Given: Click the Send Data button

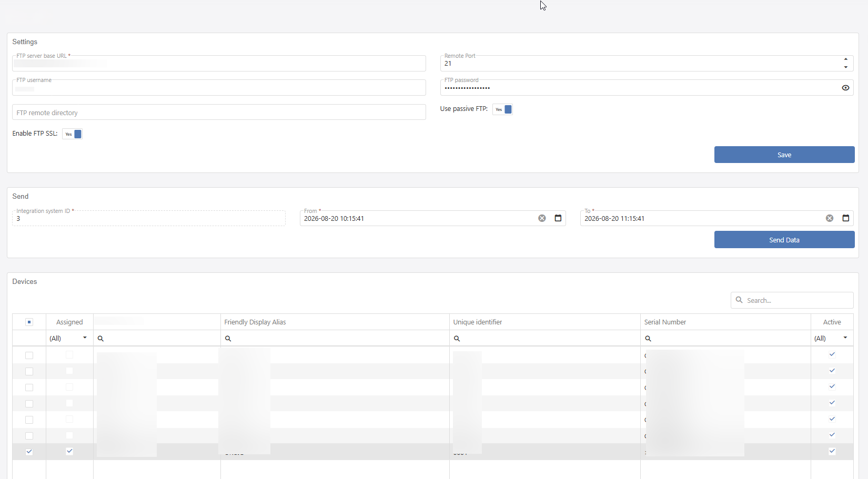Looking at the screenshot, I should (784, 240).
